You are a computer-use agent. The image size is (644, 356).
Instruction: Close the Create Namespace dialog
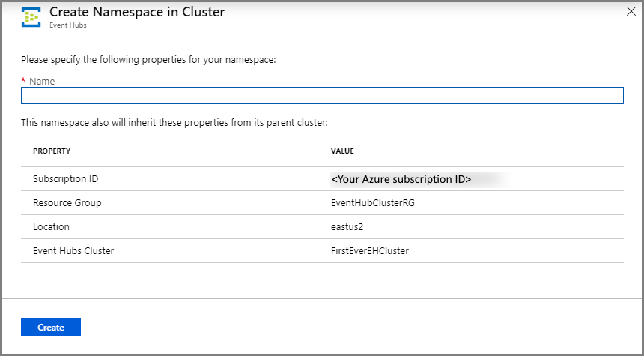pyautogui.click(x=630, y=11)
